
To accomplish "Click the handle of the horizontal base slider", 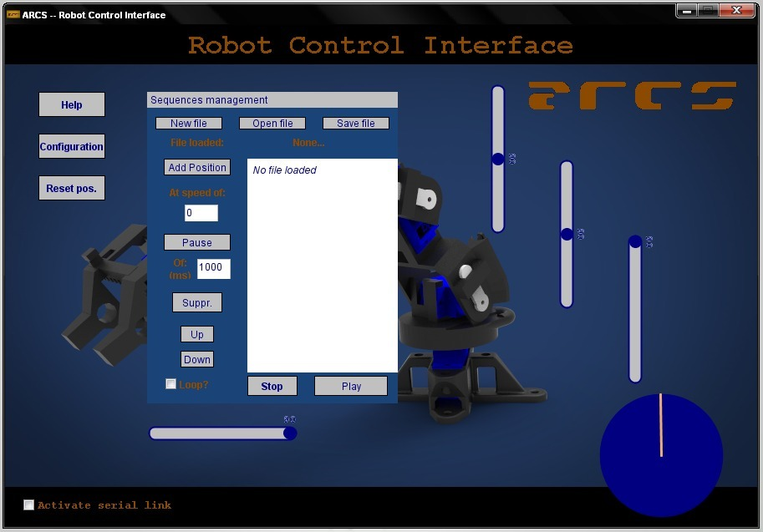I will pos(289,433).
